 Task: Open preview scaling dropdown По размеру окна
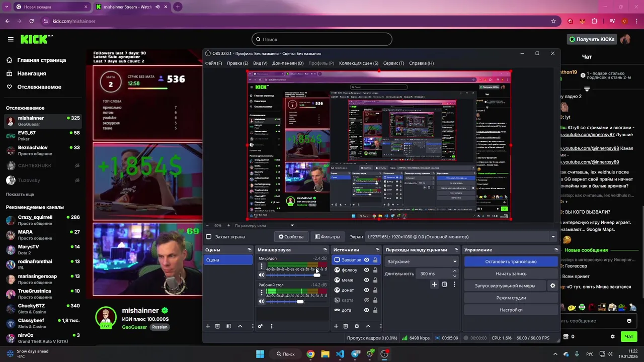tap(264, 226)
